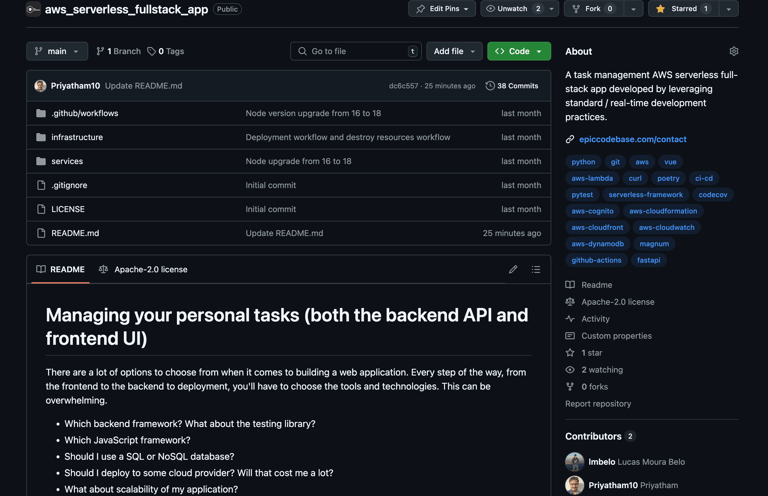This screenshot has height=496, width=768.
Task: Star toggle: click the Starred button
Action: (683, 9)
